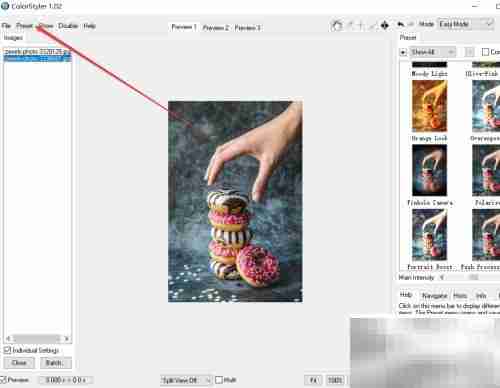Image resolution: width=500 pixels, height=388 pixels.
Task: Open the Double menu
Action: click(68, 26)
